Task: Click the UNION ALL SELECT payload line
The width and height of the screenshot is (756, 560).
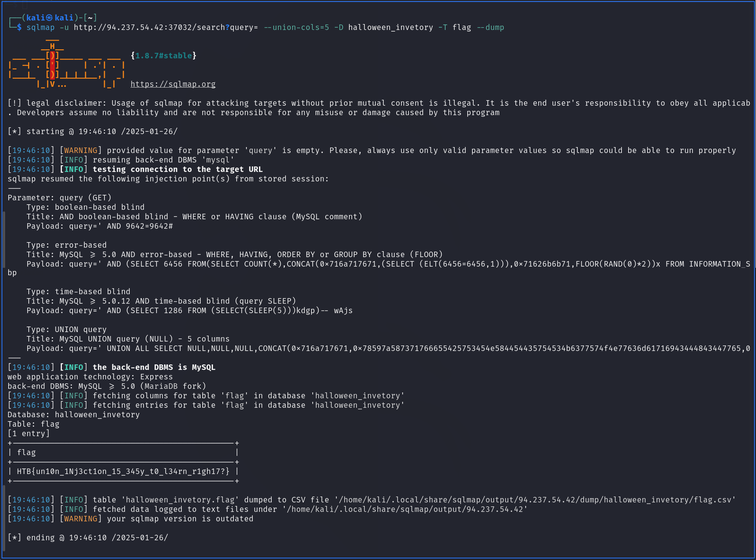Action: point(388,348)
